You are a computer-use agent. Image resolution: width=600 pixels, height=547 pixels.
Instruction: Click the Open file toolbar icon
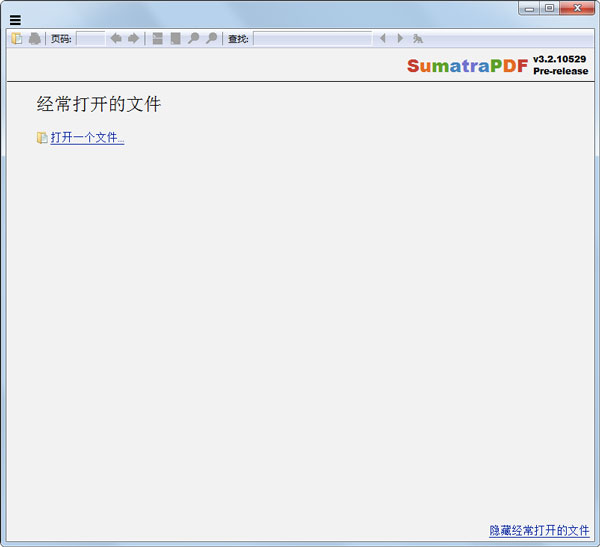16,39
